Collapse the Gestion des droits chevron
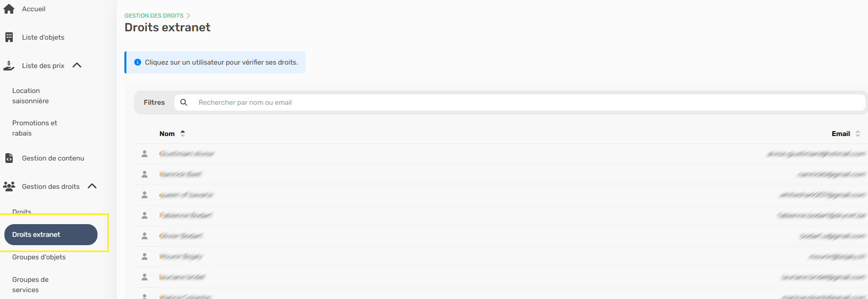The height and width of the screenshot is (299, 868). click(92, 186)
